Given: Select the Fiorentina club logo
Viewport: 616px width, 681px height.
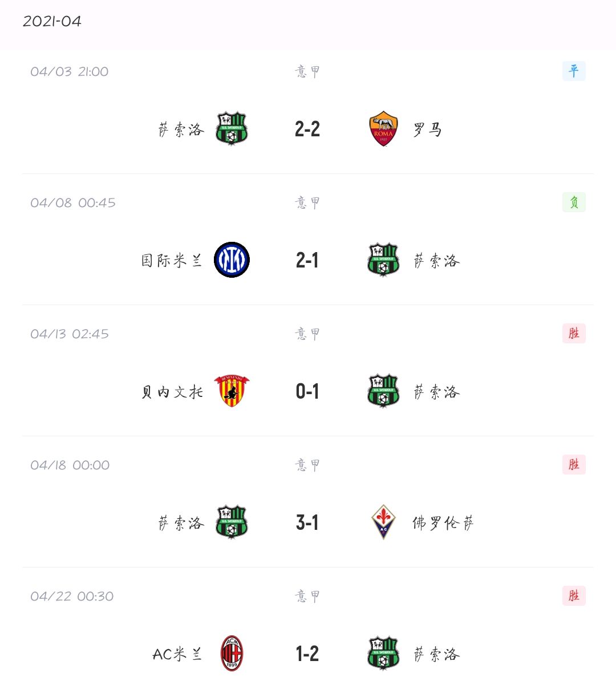Looking at the screenshot, I should (x=383, y=522).
